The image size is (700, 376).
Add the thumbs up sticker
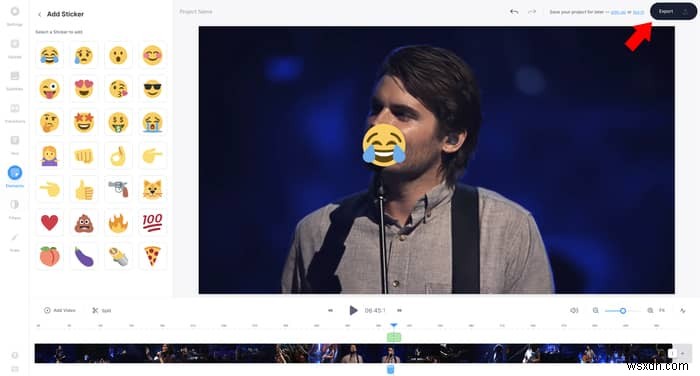(83, 189)
